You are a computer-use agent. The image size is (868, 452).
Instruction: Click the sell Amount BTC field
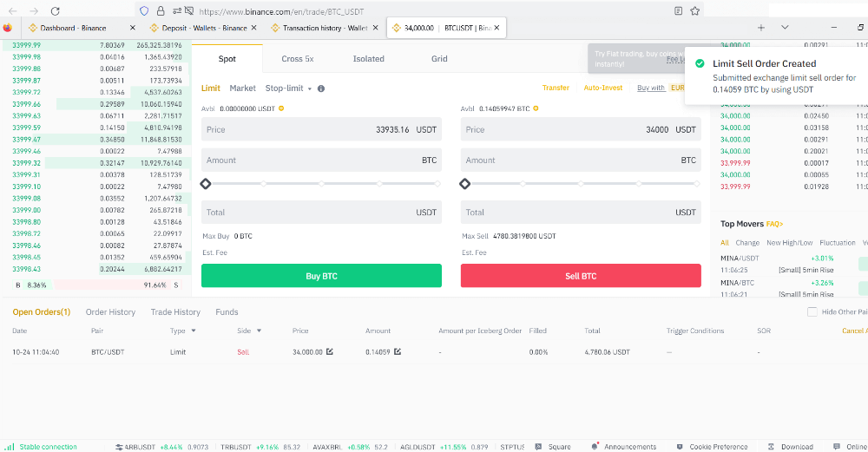[581, 160]
